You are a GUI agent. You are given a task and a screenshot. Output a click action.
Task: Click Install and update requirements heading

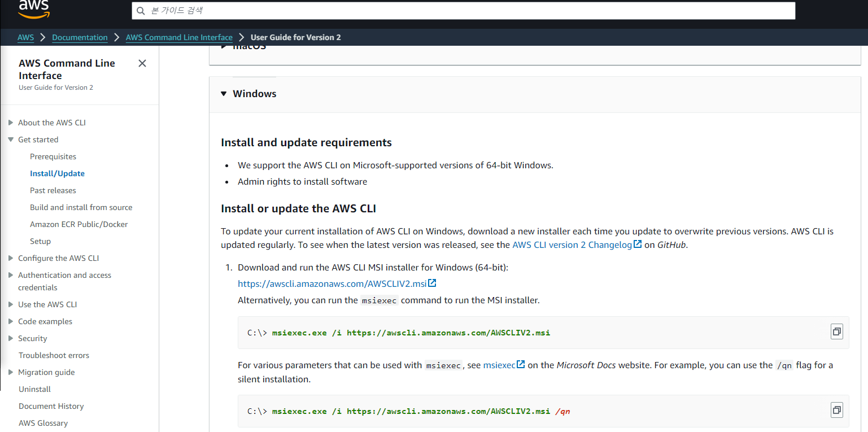click(306, 142)
